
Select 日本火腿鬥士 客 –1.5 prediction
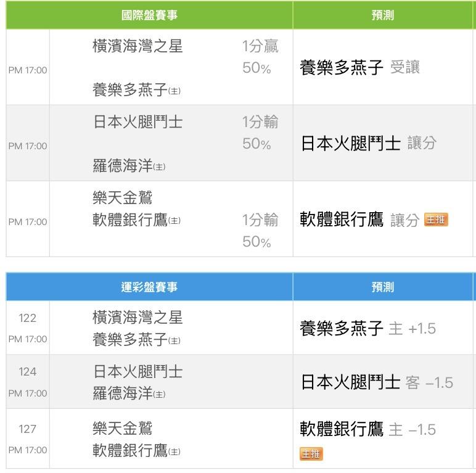coord(376,383)
